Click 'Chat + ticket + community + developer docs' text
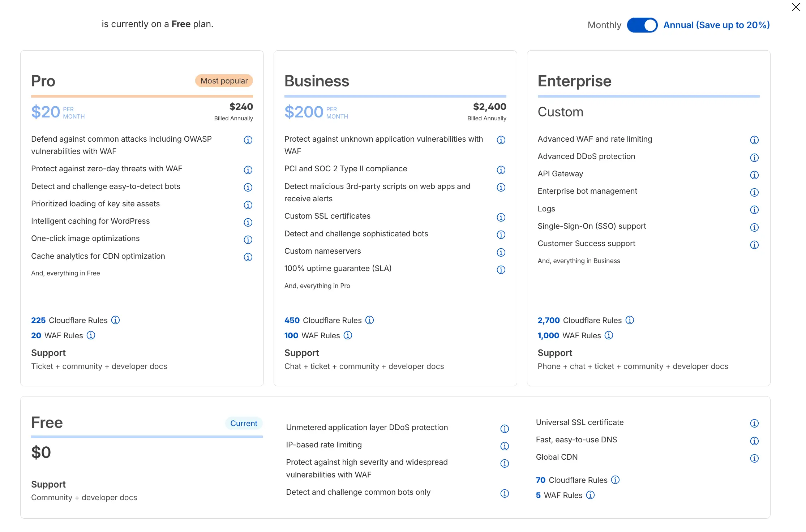This screenshot has width=806, height=532. pyautogui.click(x=364, y=366)
